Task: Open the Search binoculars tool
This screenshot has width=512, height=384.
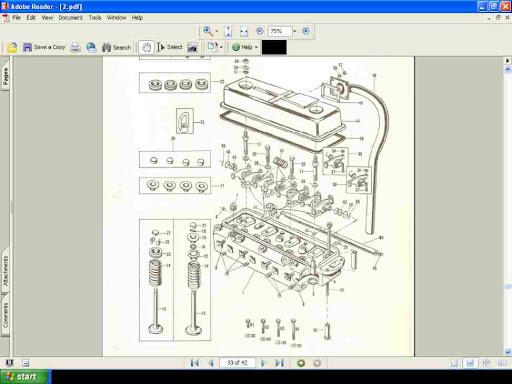Action: point(116,48)
